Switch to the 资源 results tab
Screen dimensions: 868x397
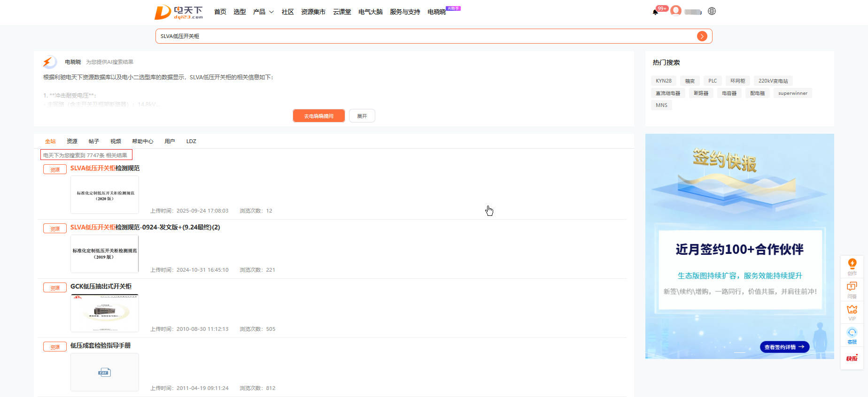click(72, 141)
